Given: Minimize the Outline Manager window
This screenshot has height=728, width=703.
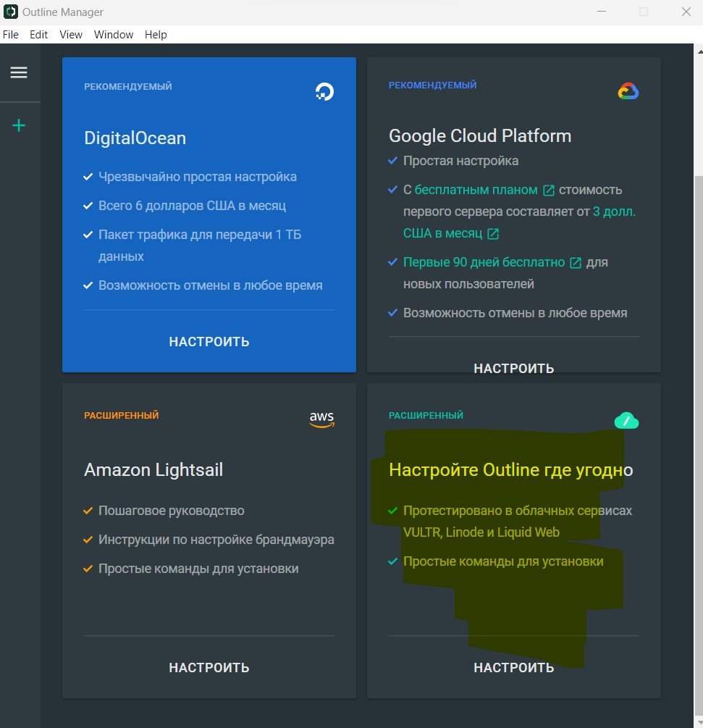Looking at the screenshot, I should pyautogui.click(x=602, y=12).
